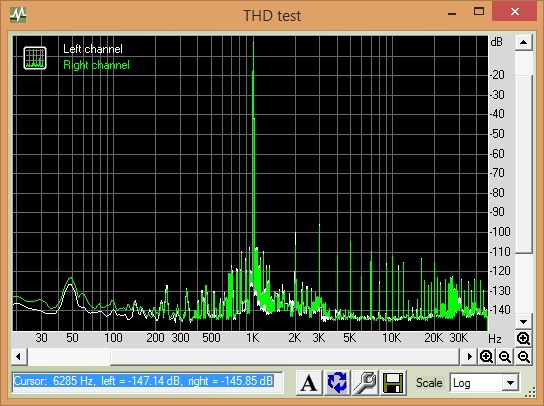Click the 10K frequency axis label
Viewport: 544px width, 406px height.
point(391,338)
